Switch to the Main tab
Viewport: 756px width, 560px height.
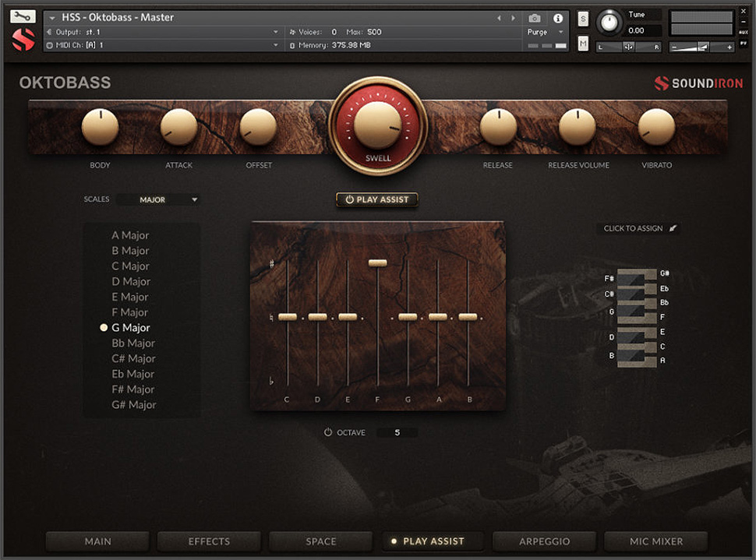coord(97,541)
